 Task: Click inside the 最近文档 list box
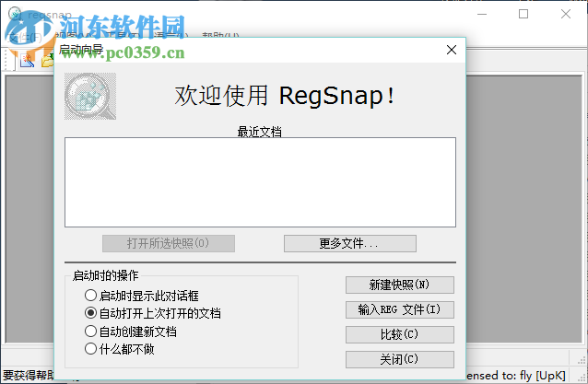260,182
